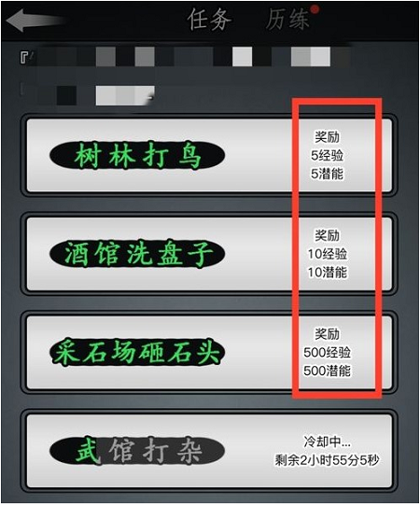Viewport: 420px width, 505px height.
Task: Select the 采石场砸石头 task
Action: (x=209, y=352)
